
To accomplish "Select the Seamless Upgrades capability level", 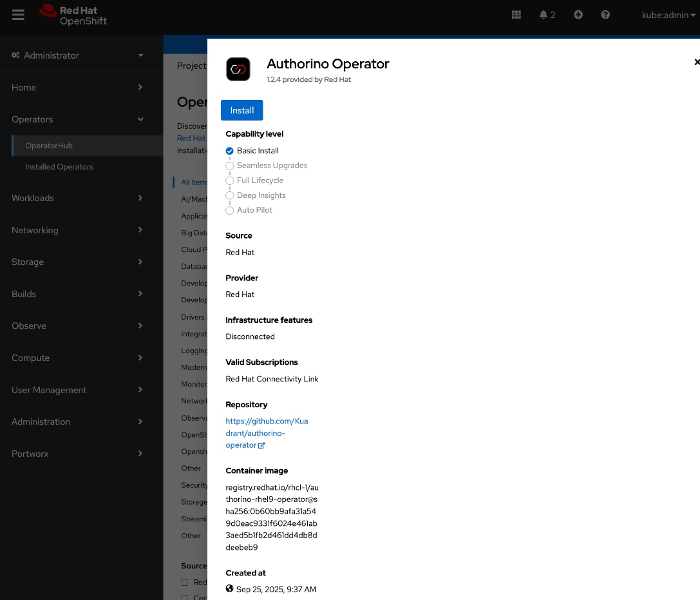I will coord(230,166).
